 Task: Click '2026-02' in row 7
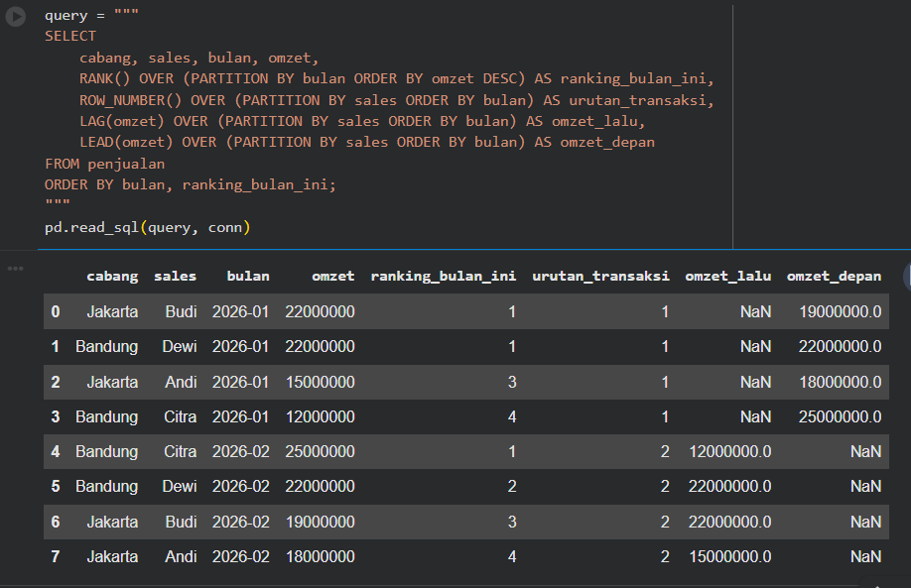[240, 556]
